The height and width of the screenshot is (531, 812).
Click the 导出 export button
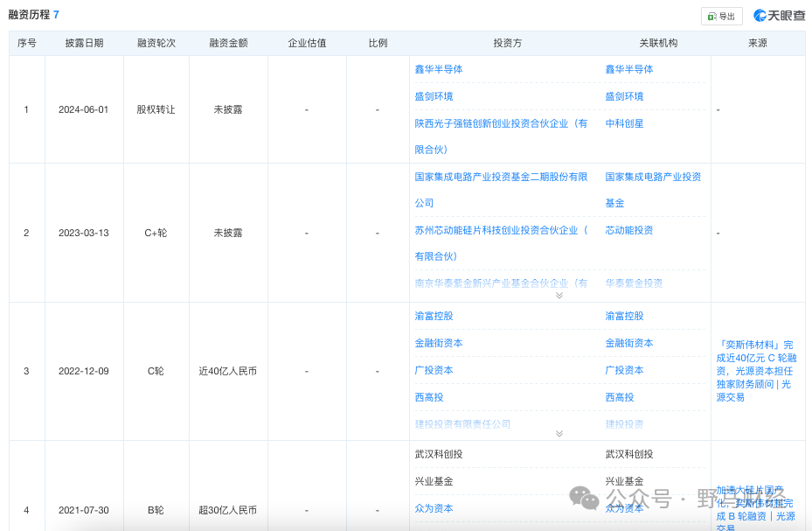721,16
